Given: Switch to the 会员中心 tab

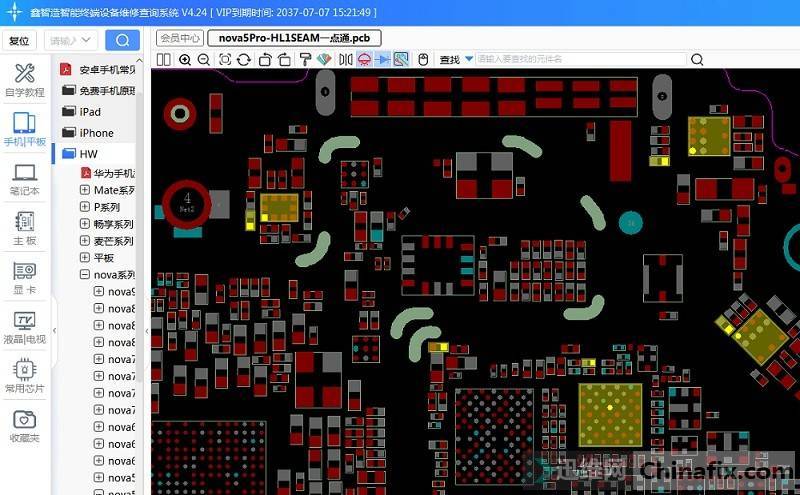Looking at the screenshot, I should coord(180,38).
